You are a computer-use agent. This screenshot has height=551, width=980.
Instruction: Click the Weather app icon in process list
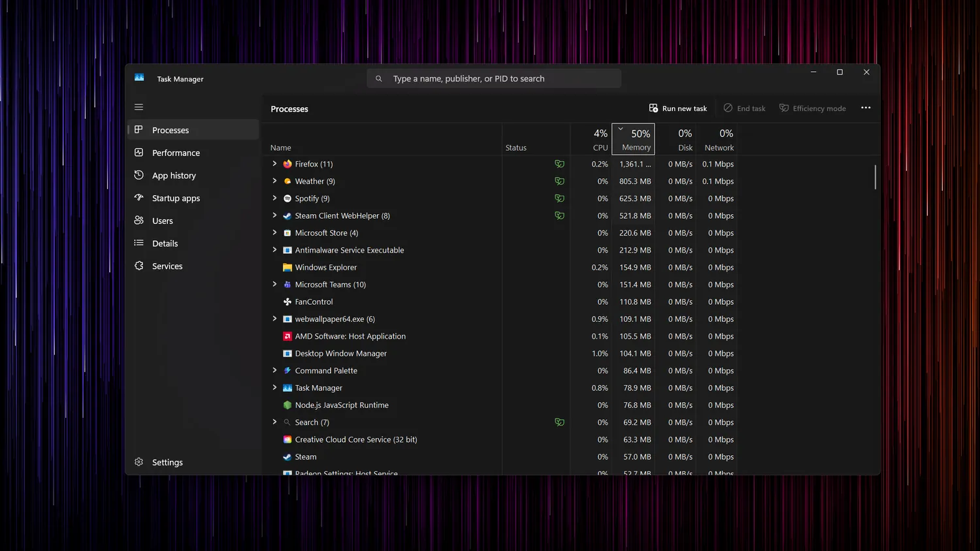pyautogui.click(x=287, y=181)
